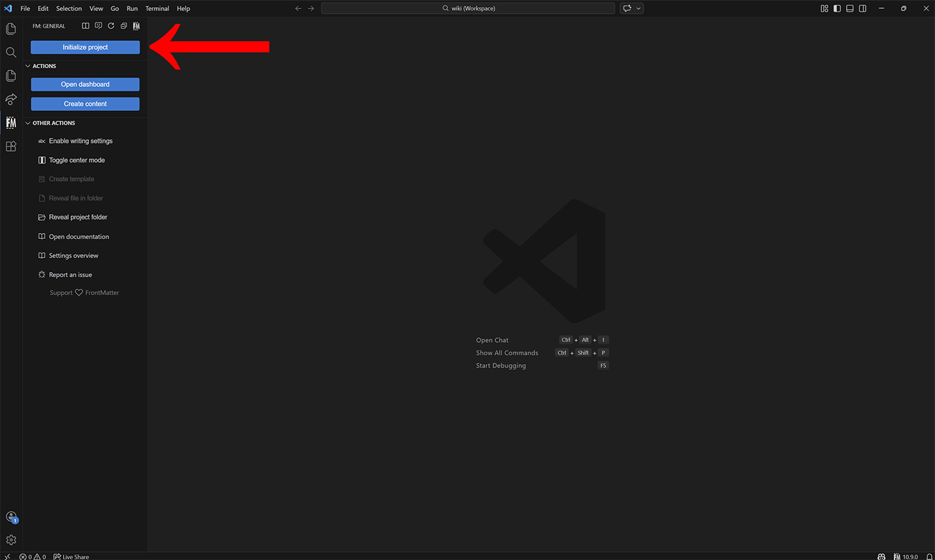Viewport: 935px width, 560px height.
Task: Open the Run menu
Action: 132,8
